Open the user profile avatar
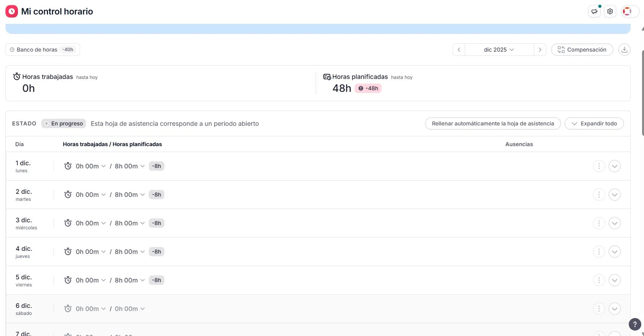The width and height of the screenshot is (644, 336). point(627,12)
